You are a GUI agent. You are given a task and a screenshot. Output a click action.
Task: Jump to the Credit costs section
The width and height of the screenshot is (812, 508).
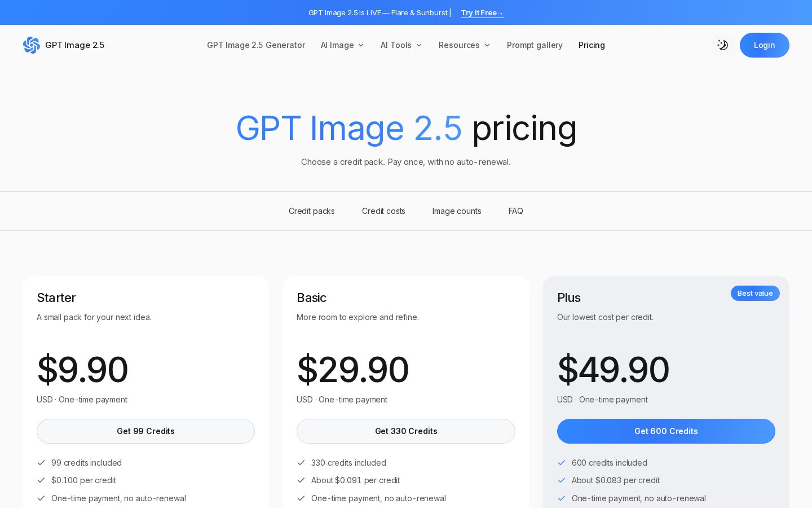point(383,211)
